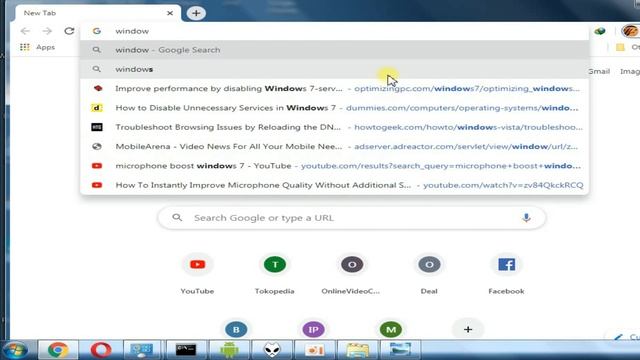This screenshot has height=360, width=640.
Task: Open the monitors control panel taskbar icon
Action: pos(142,350)
